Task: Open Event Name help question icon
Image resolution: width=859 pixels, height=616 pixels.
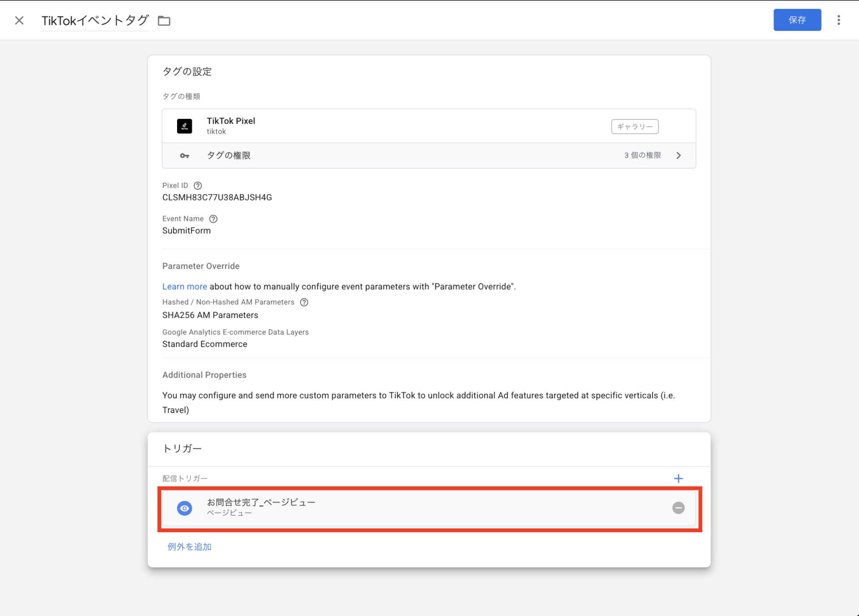Action: pos(213,219)
